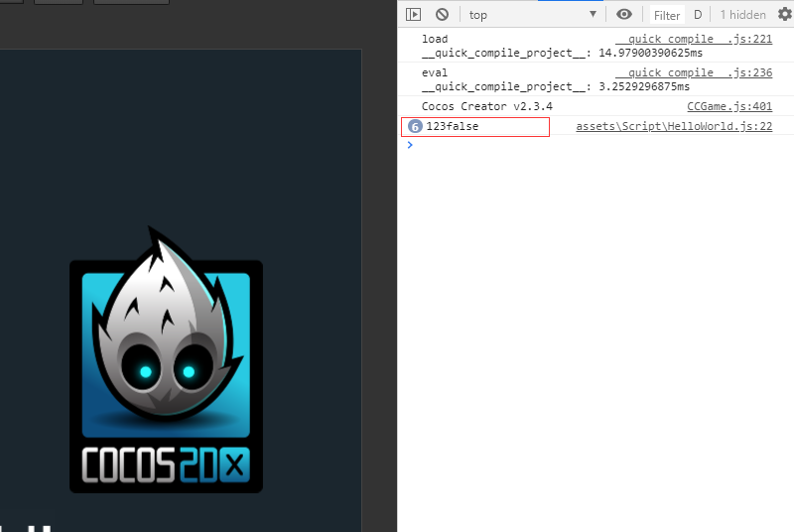
Task: Toggle the live expression eye icon
Action: pos(624,14)
